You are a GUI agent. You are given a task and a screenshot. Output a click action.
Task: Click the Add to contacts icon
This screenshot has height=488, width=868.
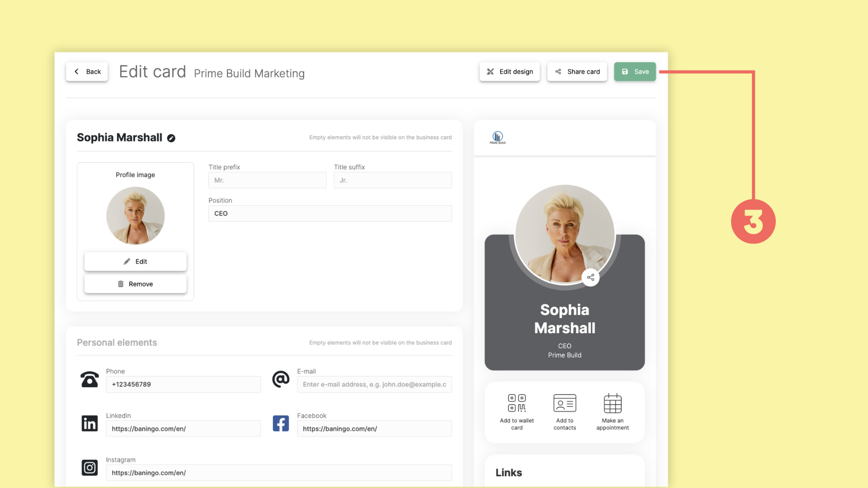565,403
